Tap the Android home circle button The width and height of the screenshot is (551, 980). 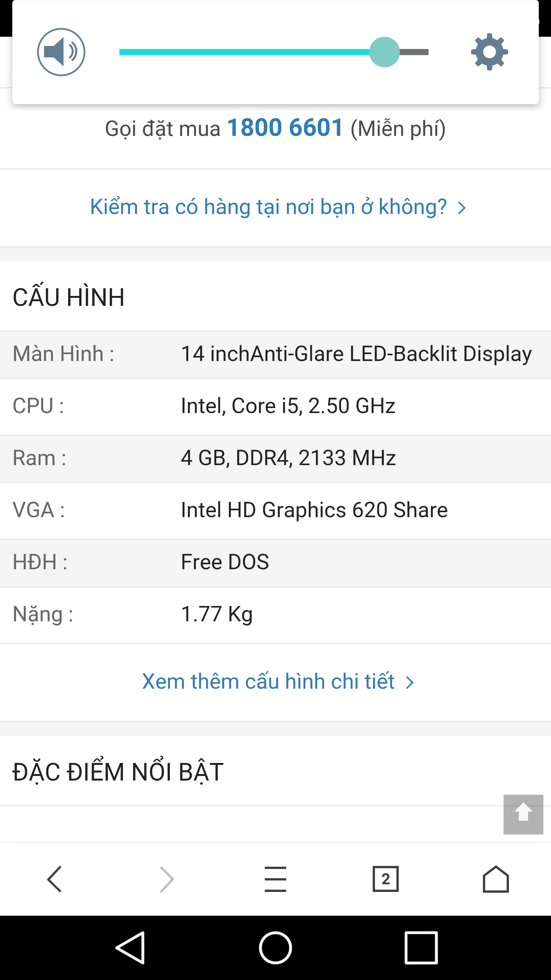click(275, 948)
